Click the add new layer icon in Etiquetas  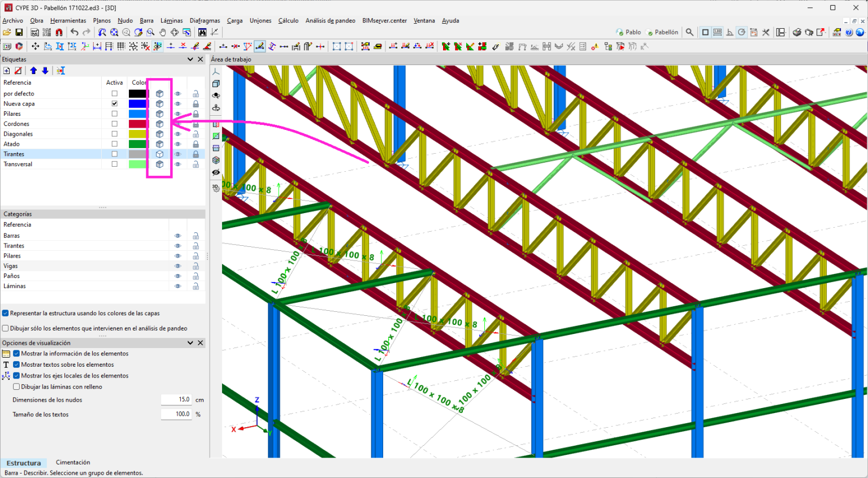pos(7,71)
